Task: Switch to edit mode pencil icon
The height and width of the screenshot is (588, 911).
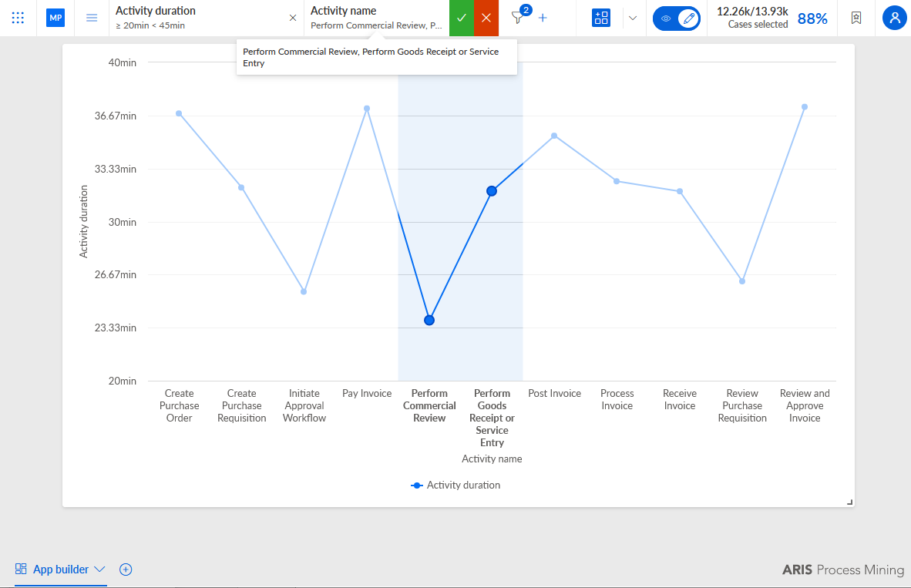Action: [x=688, y=18]
